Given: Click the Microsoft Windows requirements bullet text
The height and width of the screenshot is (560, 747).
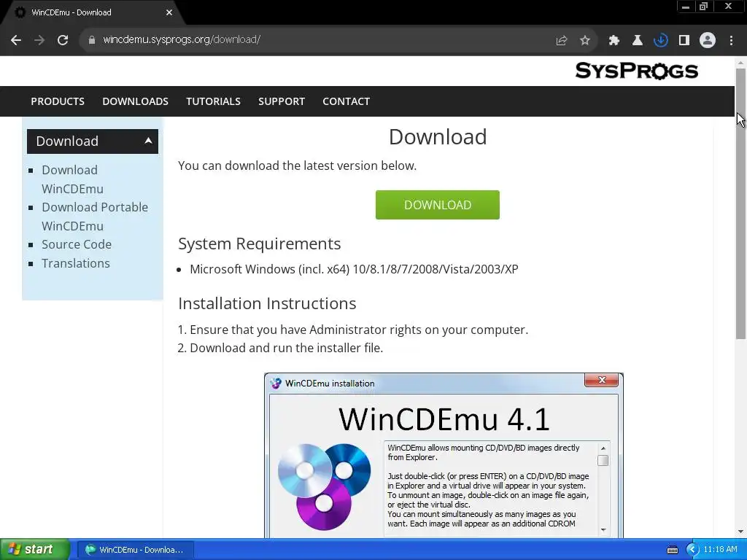Looking at the screenshot, I should (x=354, y=269).
